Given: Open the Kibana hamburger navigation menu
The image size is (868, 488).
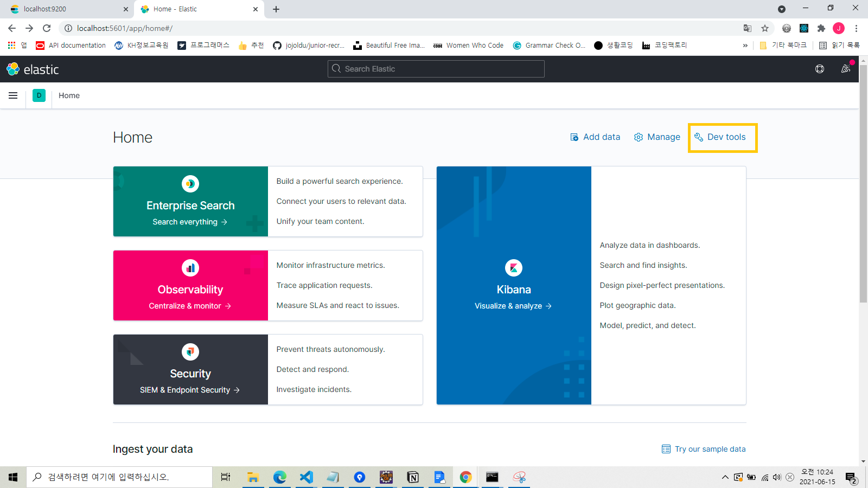Looking at the screenshot, I should 13,95.
